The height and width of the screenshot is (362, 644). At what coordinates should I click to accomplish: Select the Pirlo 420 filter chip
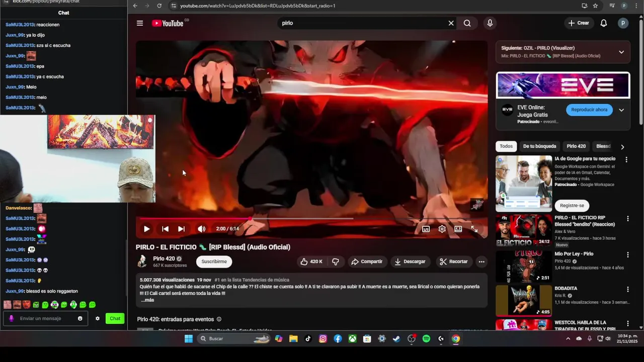click(x=576, y=146)
